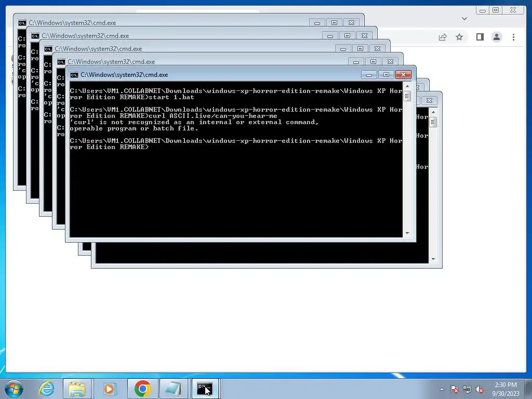Click the front cmd window scrollbar thumb
This screenshot has width=532, height=399.
407,96
